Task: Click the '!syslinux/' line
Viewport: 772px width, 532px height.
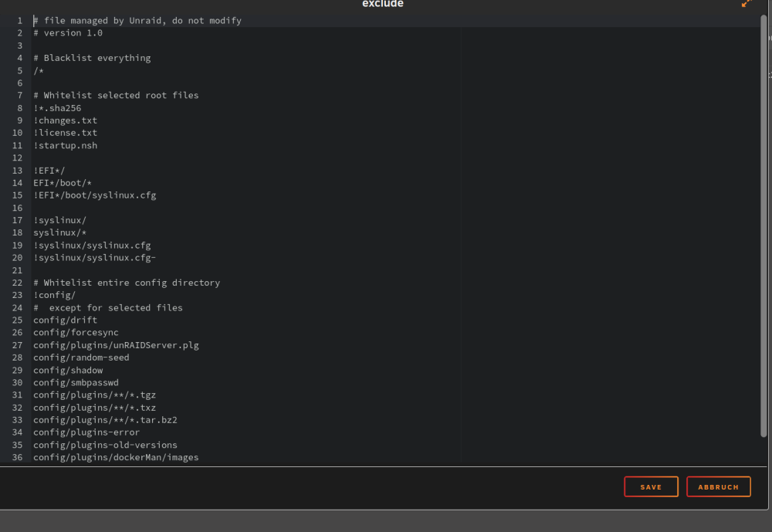Action: click(60, 220)
